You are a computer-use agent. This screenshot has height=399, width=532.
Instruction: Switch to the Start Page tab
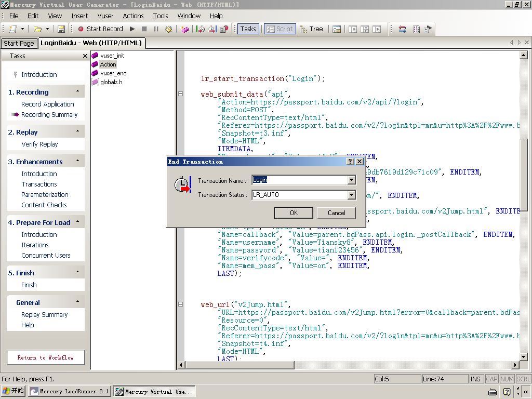19,44
